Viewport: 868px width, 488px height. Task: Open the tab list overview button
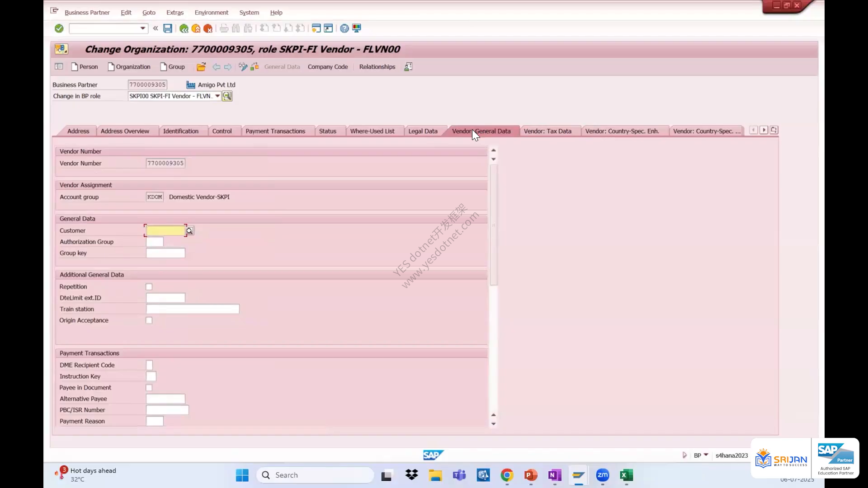click(774, 130)
